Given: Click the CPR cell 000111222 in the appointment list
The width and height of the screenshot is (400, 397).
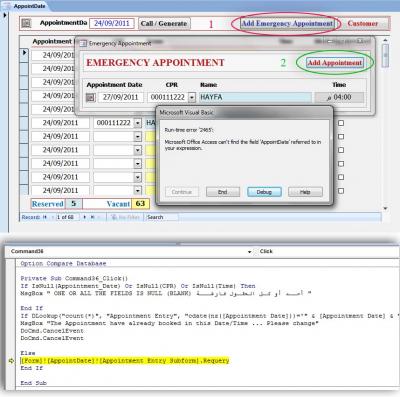Looking at the screenshot, I should pos(114,123).
